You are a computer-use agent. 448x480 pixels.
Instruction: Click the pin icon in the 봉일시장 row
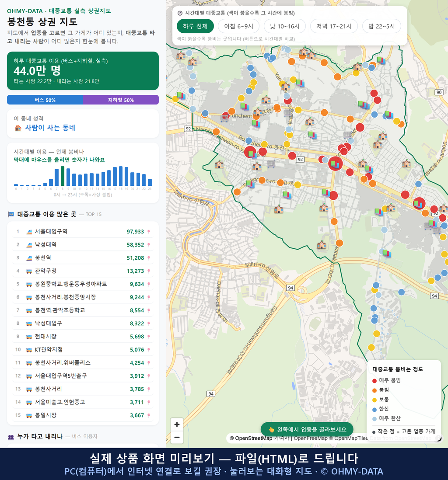tap(149, 415)
